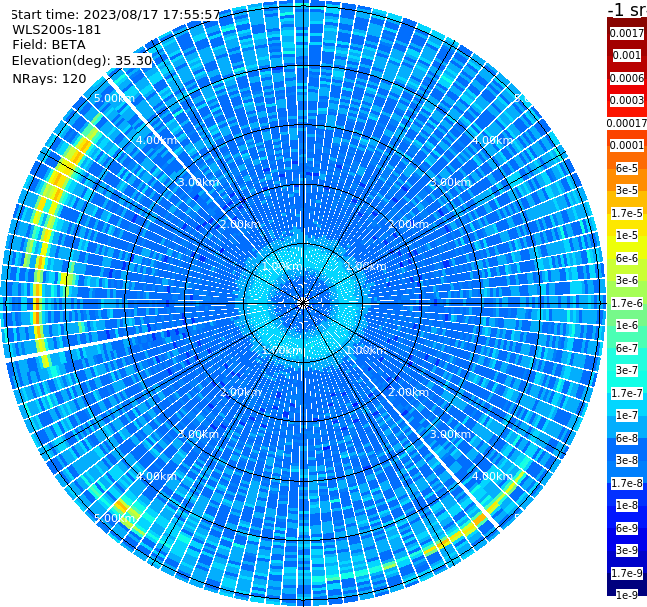Click the 'Field: BETA' label
The image size is (647, 607).
click(x=49, y=45)
